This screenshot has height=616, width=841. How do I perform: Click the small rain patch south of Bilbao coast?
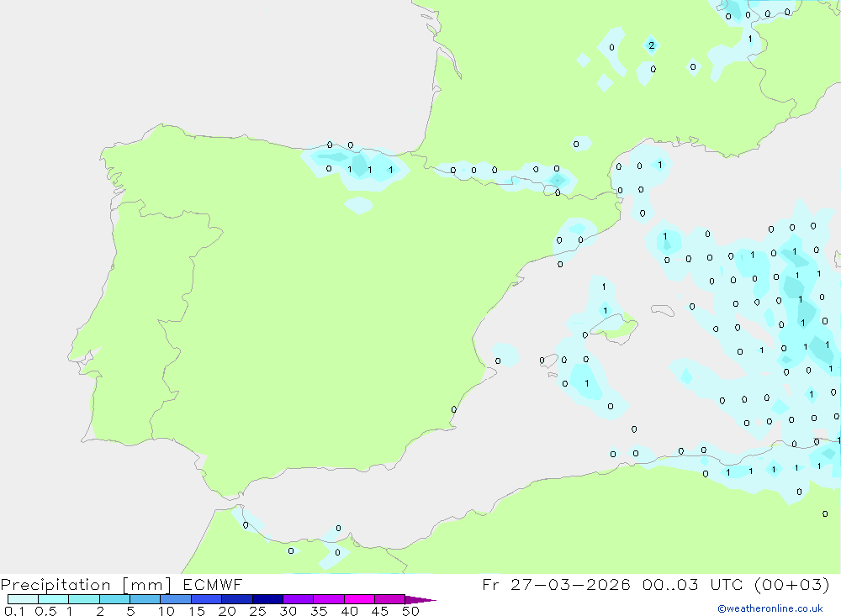point(358,204)
